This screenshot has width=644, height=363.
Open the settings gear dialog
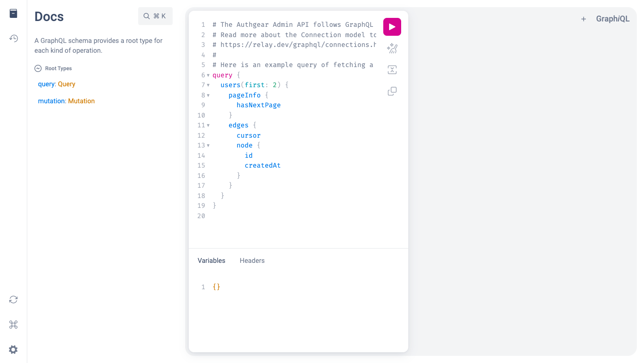click(x=13, y=350)
